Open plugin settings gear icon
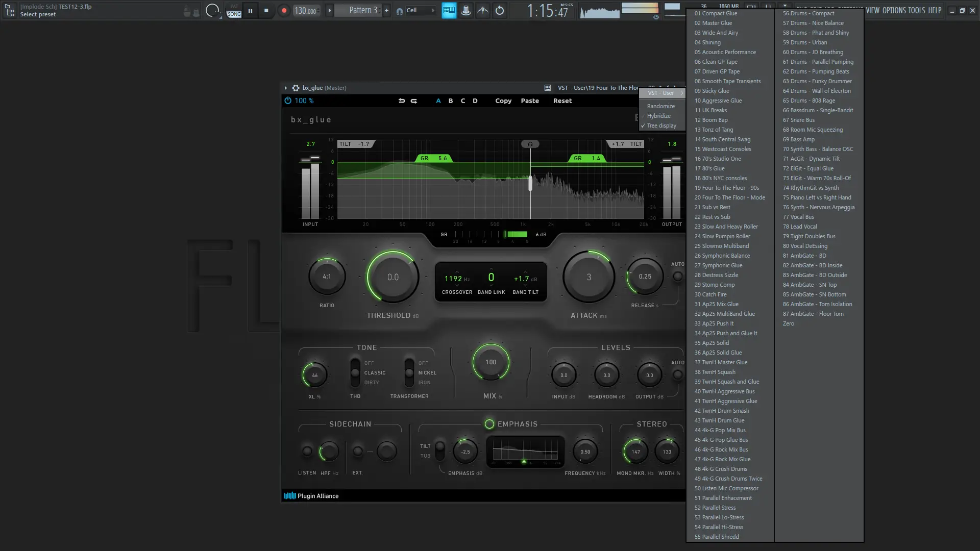The image size is (980, 551). [x=296, y=88]
